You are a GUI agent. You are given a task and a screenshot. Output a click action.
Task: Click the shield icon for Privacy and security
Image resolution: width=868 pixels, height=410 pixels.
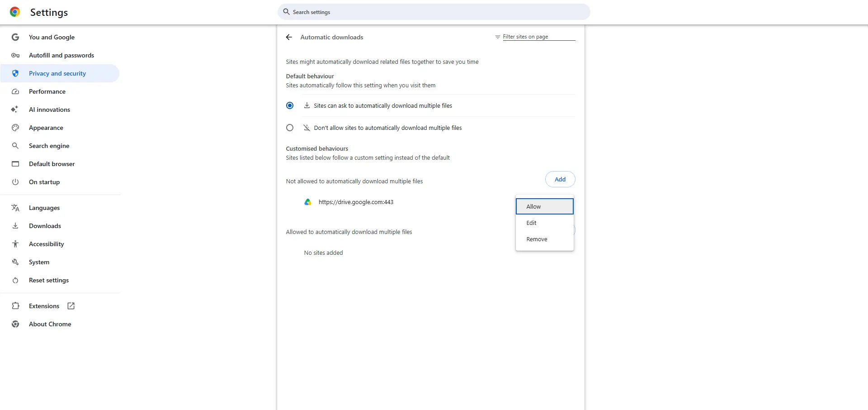(15, 73)
